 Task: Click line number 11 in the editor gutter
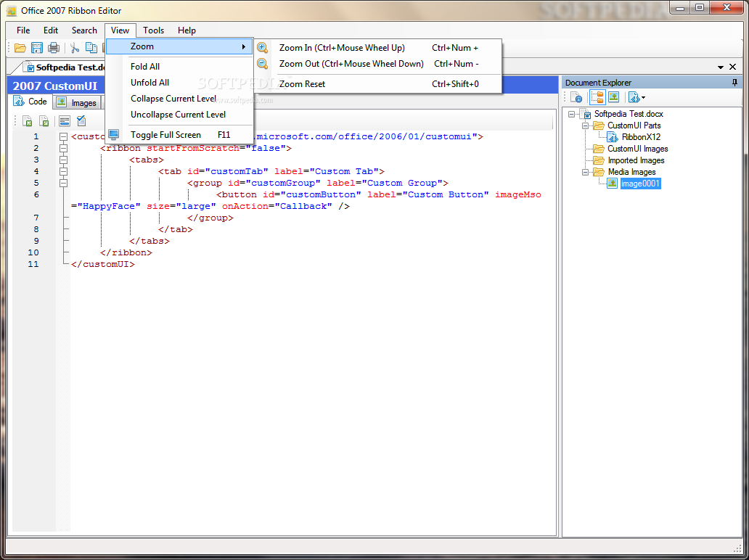click(33, 264)
